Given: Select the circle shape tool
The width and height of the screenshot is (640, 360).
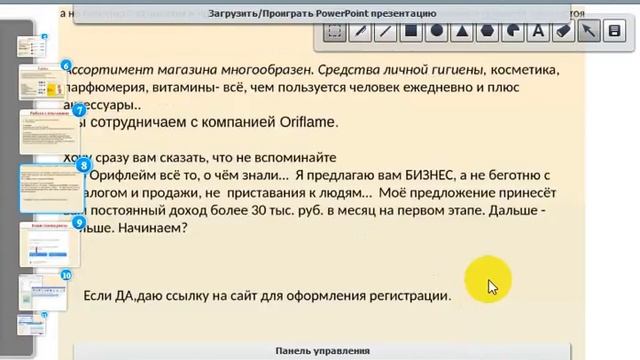Looking at the screenshot, I should 437,31.
